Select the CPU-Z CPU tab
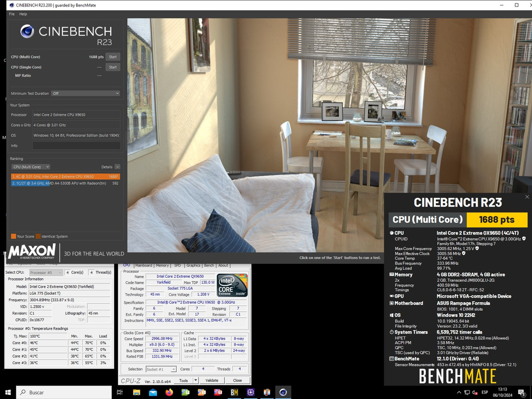This screenshot has width=532, height=399. click(127, 265)
